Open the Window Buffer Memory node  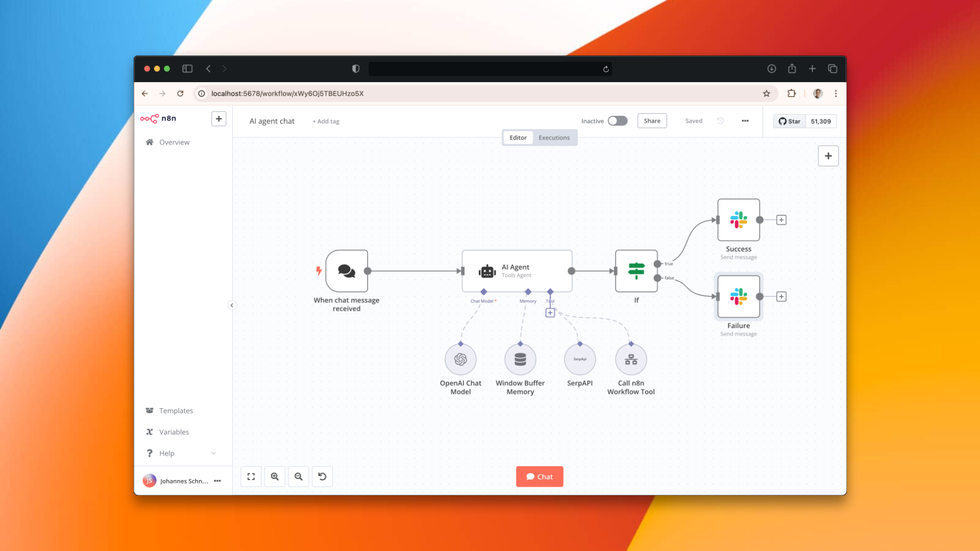[520, 359]
